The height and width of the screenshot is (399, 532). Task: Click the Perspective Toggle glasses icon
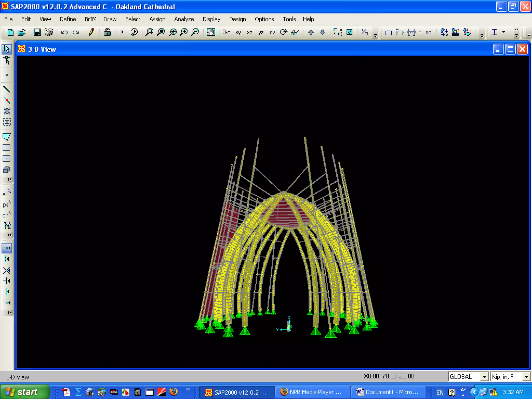[295, 32]
